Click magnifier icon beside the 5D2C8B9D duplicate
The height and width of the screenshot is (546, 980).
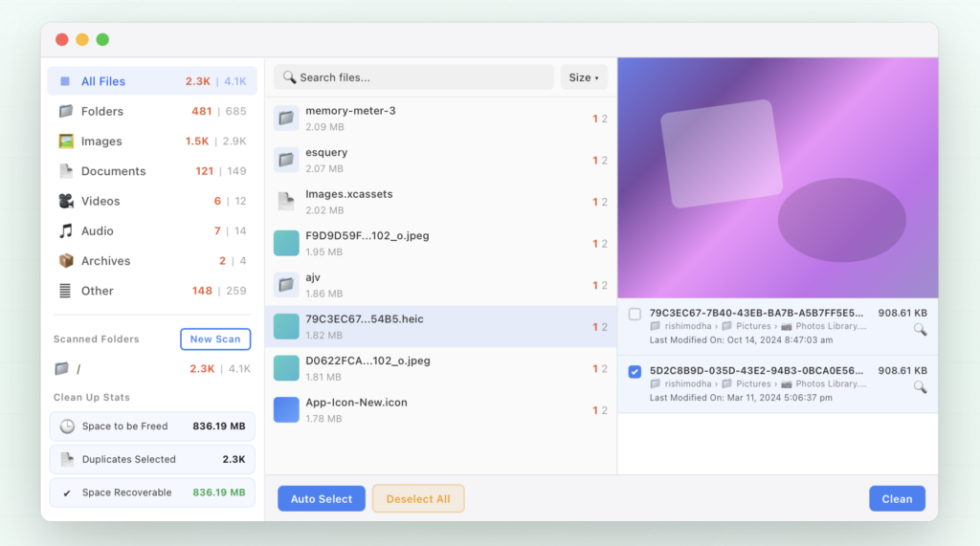920,387
